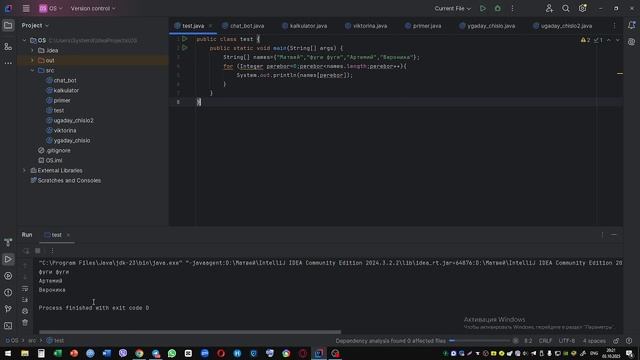Click the warnings indicator in editor
The width and height of the screenshot is (640, 360).
point(586,40)
